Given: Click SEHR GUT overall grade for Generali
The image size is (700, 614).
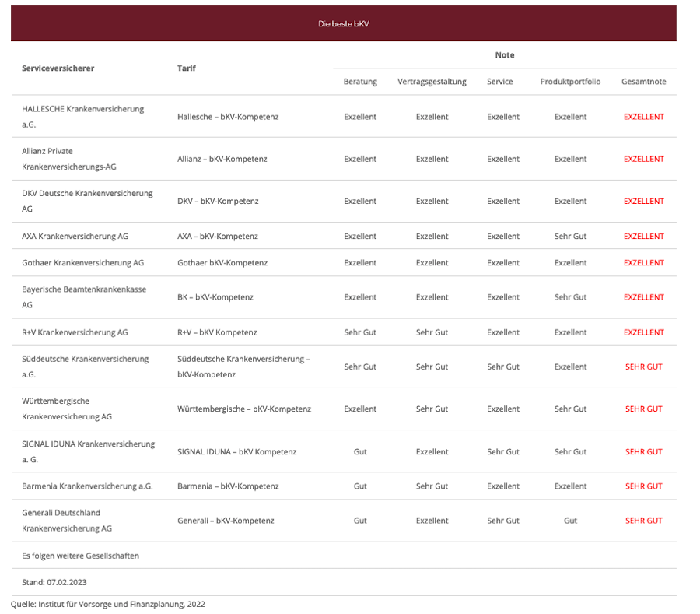Looking at the screenshot, I should 643,520.
